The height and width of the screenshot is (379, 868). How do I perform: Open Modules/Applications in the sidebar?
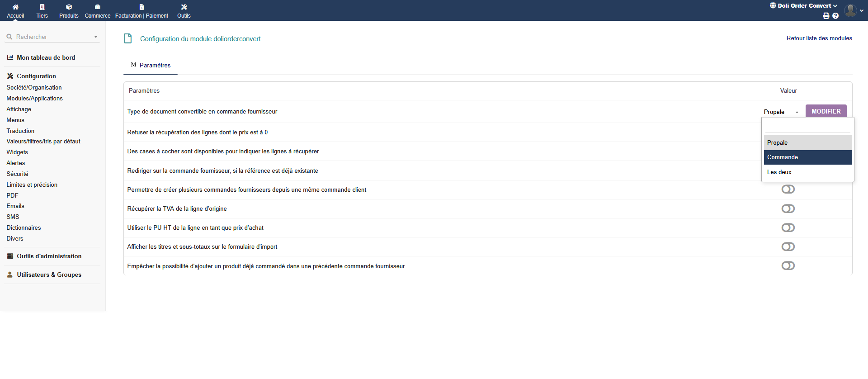pos(34,99)
